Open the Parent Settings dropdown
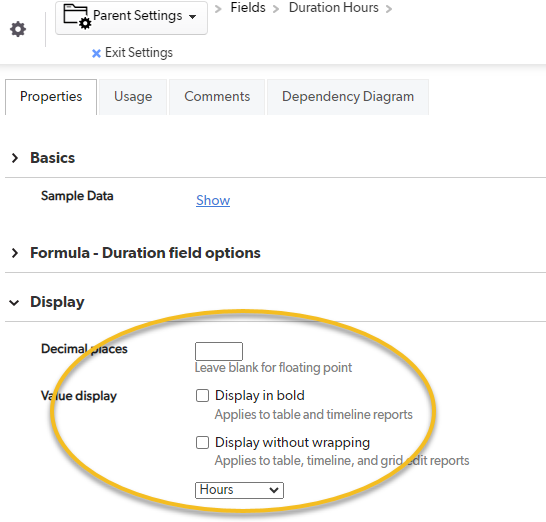Image resolution: width=546 pixels, height=522 pixels. click(x=131, y=17)
